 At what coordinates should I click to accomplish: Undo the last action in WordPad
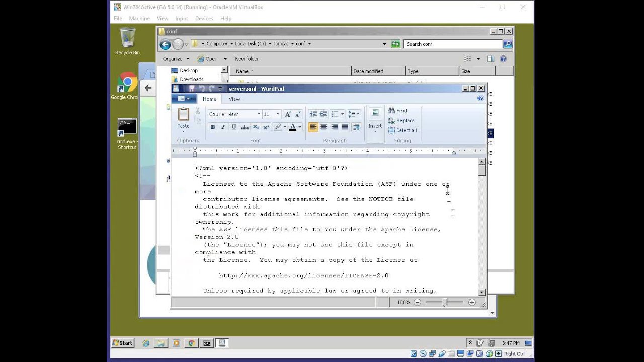coord(202,88)
